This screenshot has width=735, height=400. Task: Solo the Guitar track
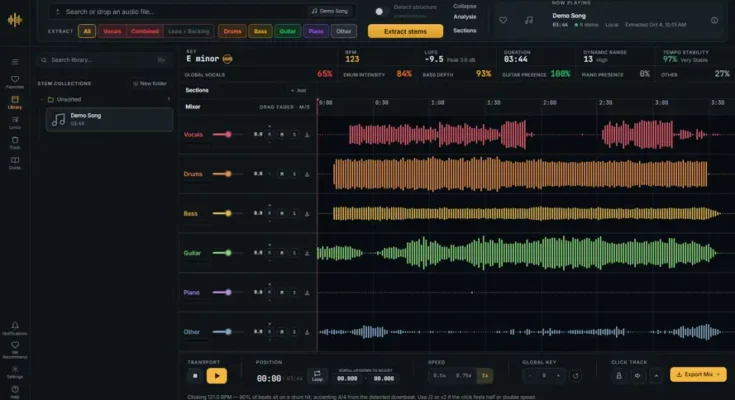(x=294, y=253)
